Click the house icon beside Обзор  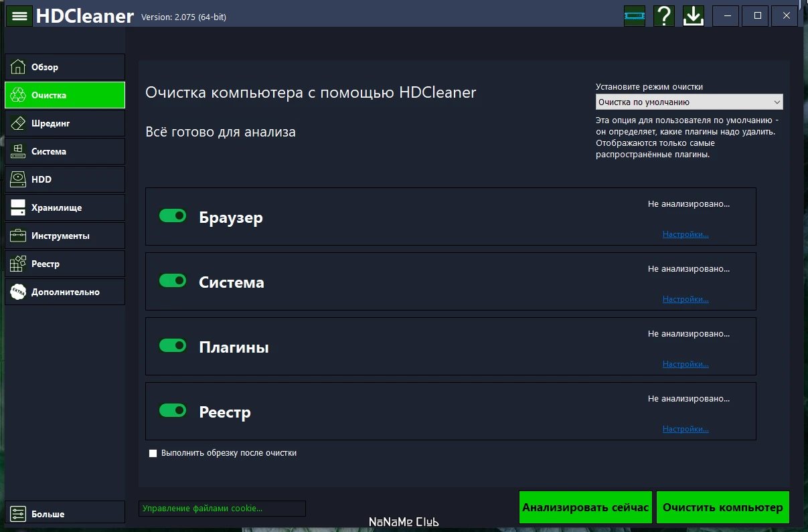pos(18,67)
